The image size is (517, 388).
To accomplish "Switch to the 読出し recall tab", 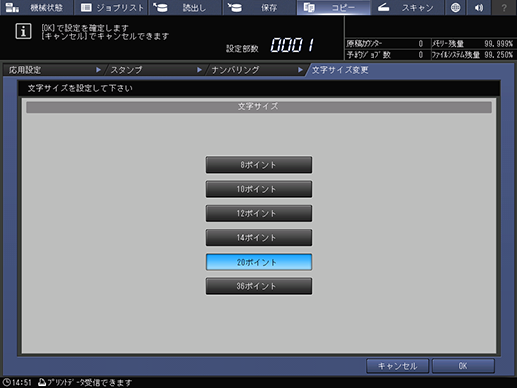I will [185, 7].
